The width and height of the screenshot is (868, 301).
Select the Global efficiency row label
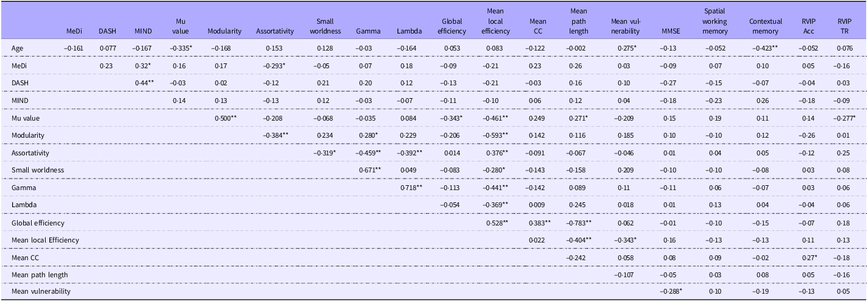pos(37,223)
